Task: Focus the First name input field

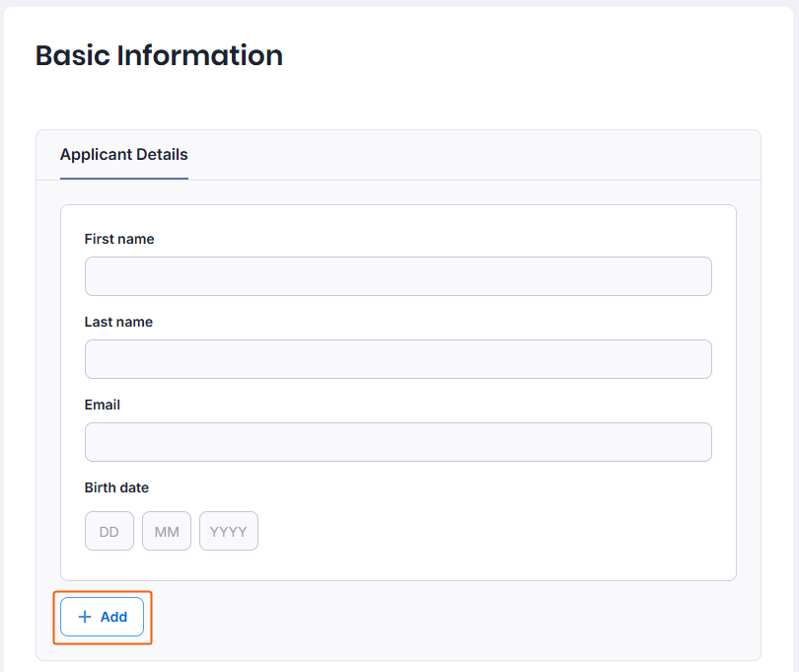Action: coord(398,276)
